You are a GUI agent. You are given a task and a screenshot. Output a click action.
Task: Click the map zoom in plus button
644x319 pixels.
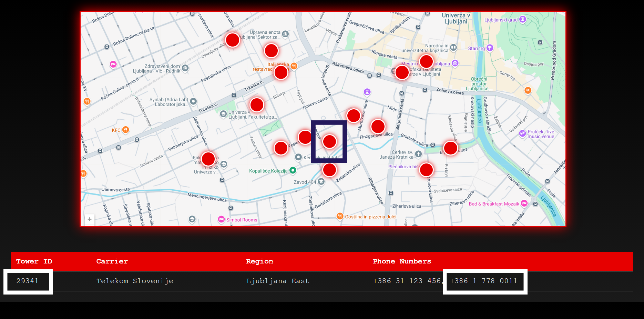(90, 219)
